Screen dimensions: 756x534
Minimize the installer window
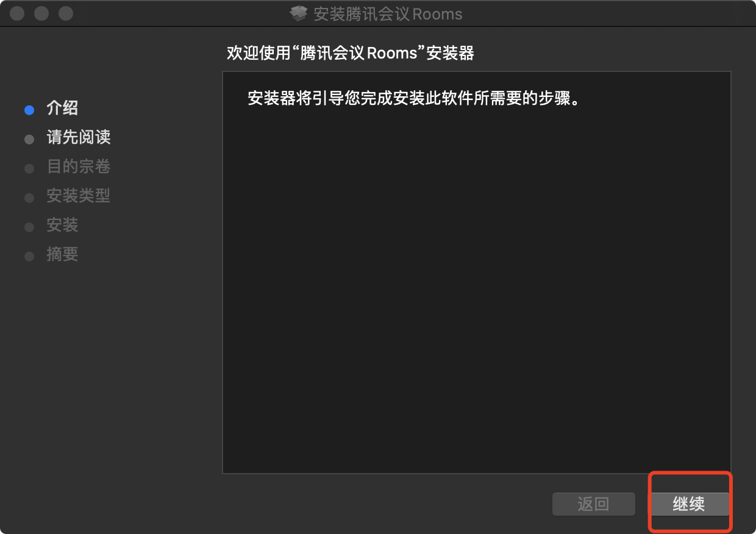(41, 13)
